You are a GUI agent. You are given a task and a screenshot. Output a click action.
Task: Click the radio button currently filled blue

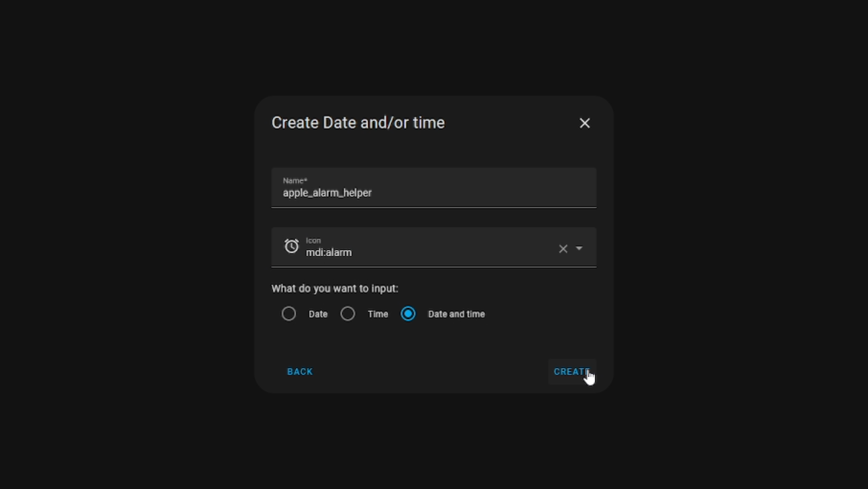(x=408, y=314)
